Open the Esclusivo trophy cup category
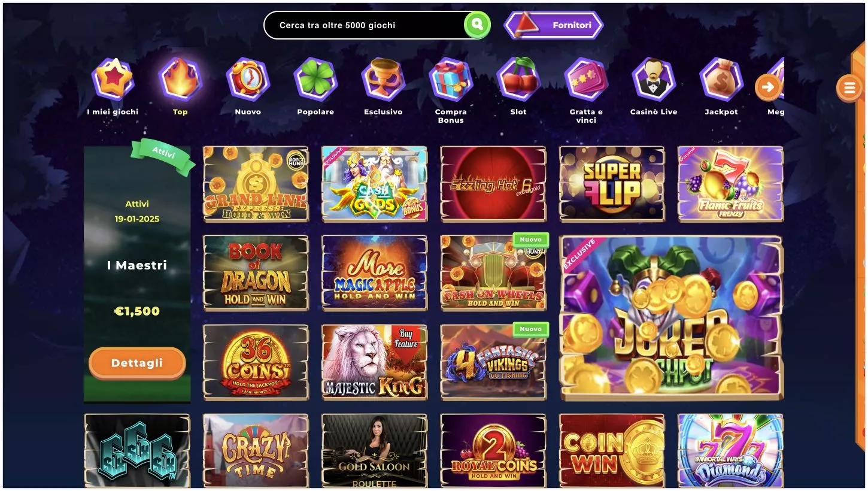 tap(383, 79)
